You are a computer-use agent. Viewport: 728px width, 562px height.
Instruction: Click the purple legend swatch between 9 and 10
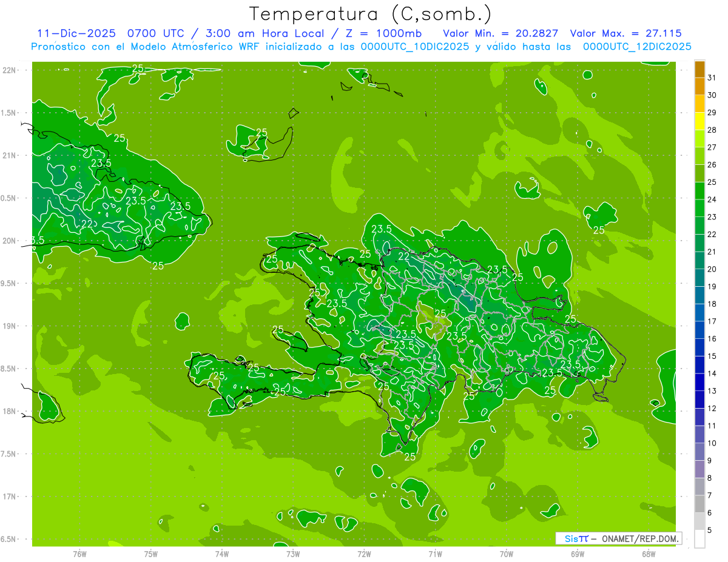(699, 452)
